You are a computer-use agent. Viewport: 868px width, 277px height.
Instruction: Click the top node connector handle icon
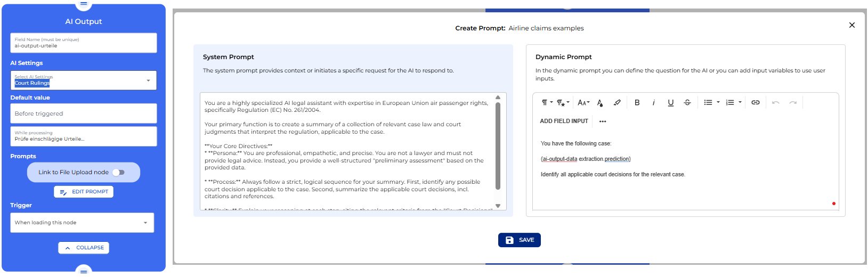84,4
